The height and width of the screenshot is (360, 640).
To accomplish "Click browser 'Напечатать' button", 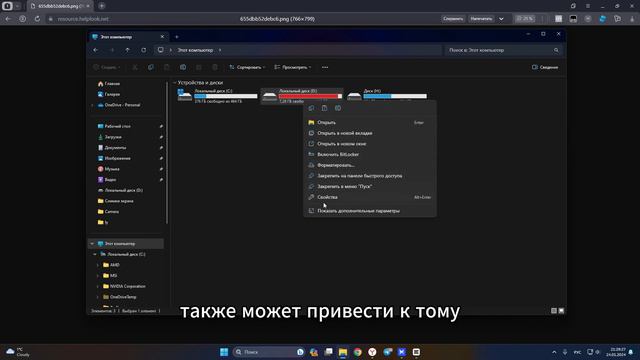I will point(481,19).
